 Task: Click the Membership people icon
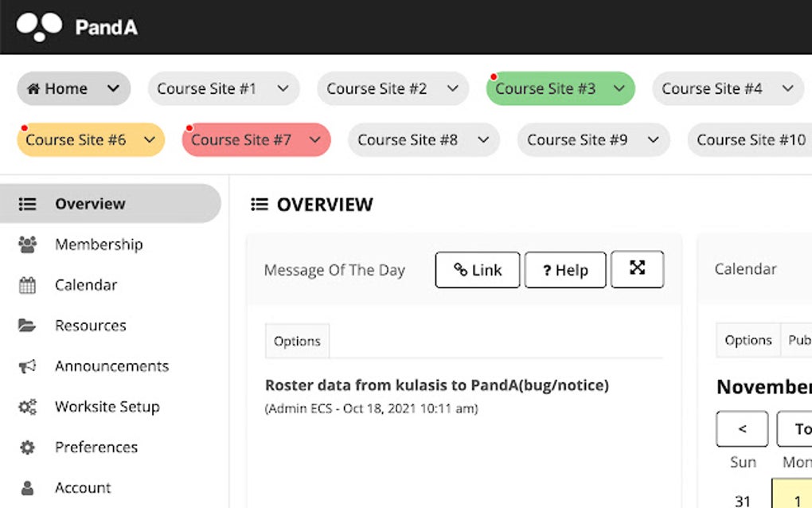click(28, 244)
